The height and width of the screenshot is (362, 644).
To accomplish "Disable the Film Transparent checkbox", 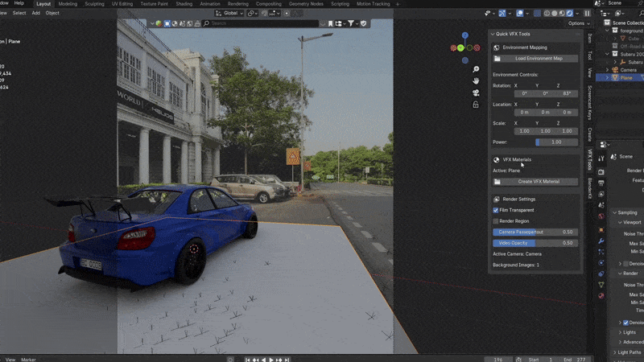I will point(496,210).
